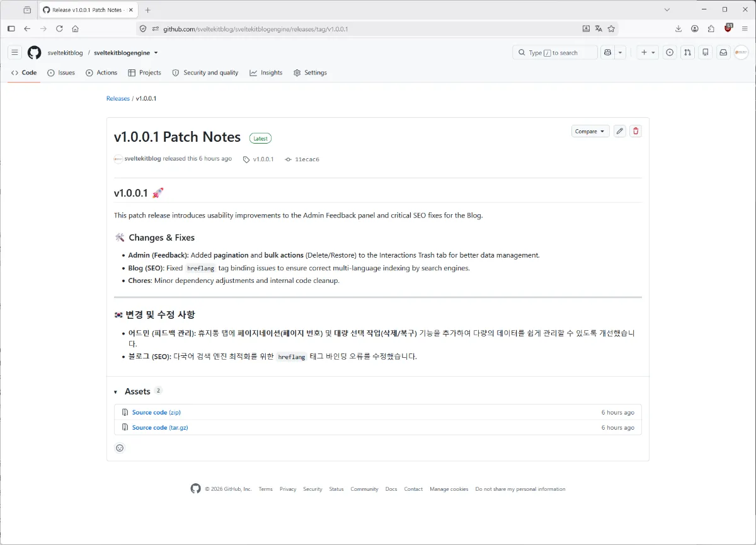
Task: Switch to the Insights tab
Action: (266, 72)
